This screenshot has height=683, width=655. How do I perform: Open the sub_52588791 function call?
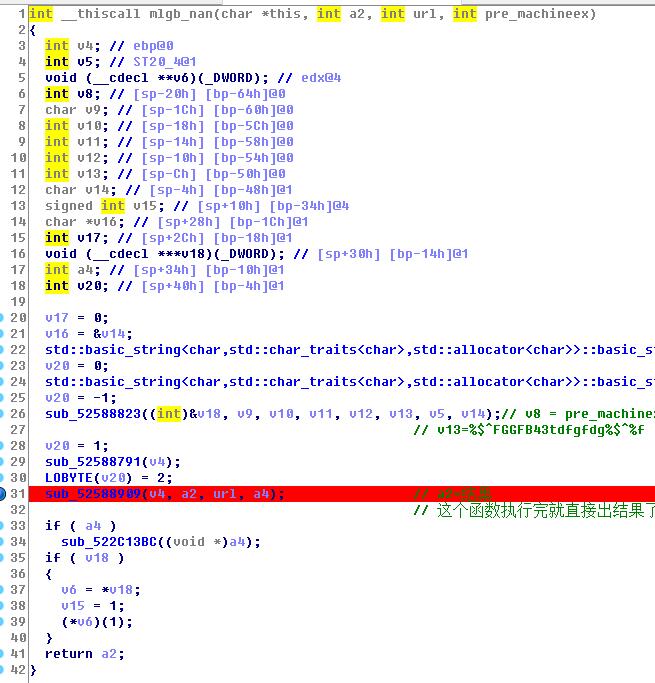(93, 462)
